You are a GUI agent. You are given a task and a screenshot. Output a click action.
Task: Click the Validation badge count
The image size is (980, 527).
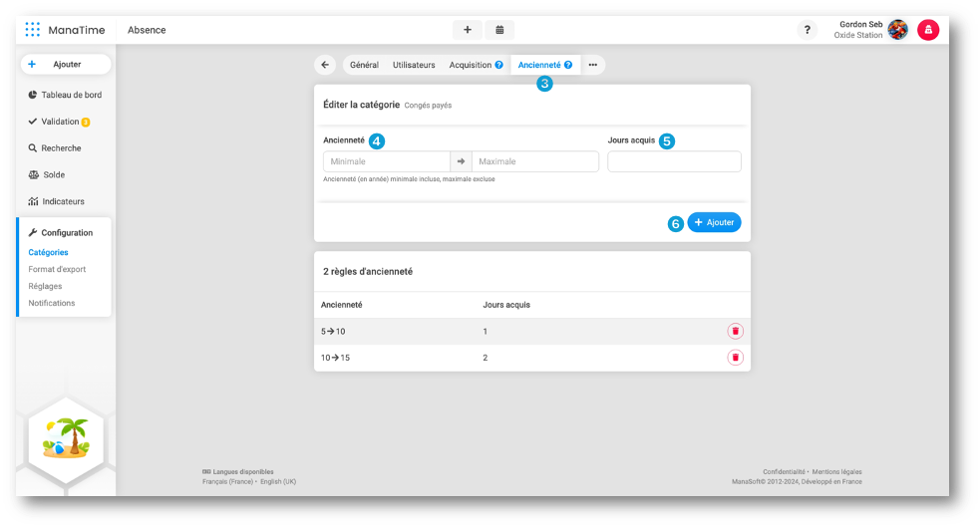tap(86, 123)
